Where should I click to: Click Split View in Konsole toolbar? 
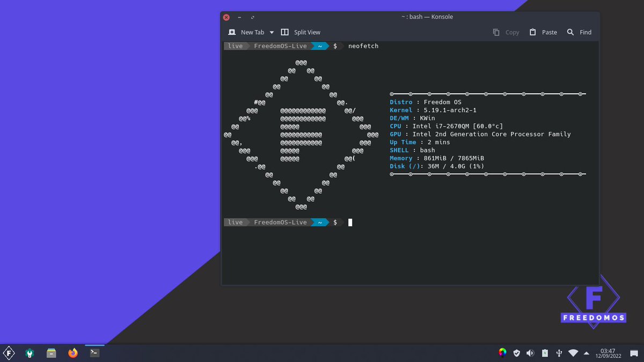(x=301, y=32)
